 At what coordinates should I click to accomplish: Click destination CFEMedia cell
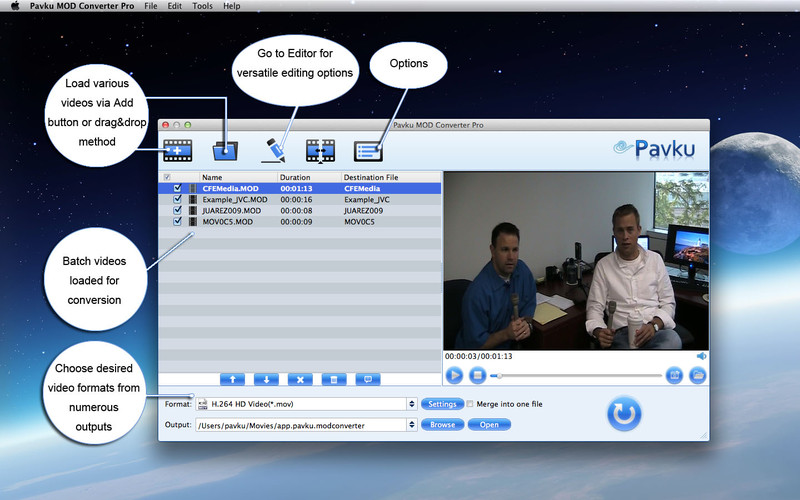tap(362, 188)
